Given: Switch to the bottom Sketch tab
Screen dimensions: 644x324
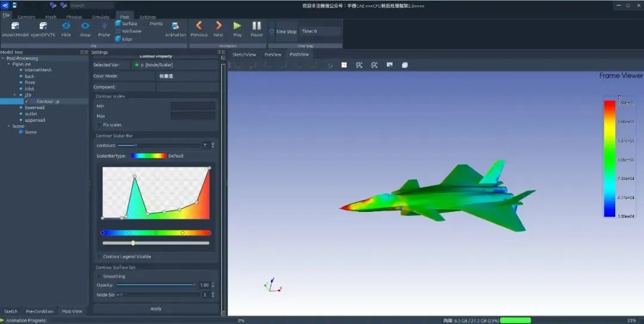Looking at the screenshot, I should tap(11, 311).
